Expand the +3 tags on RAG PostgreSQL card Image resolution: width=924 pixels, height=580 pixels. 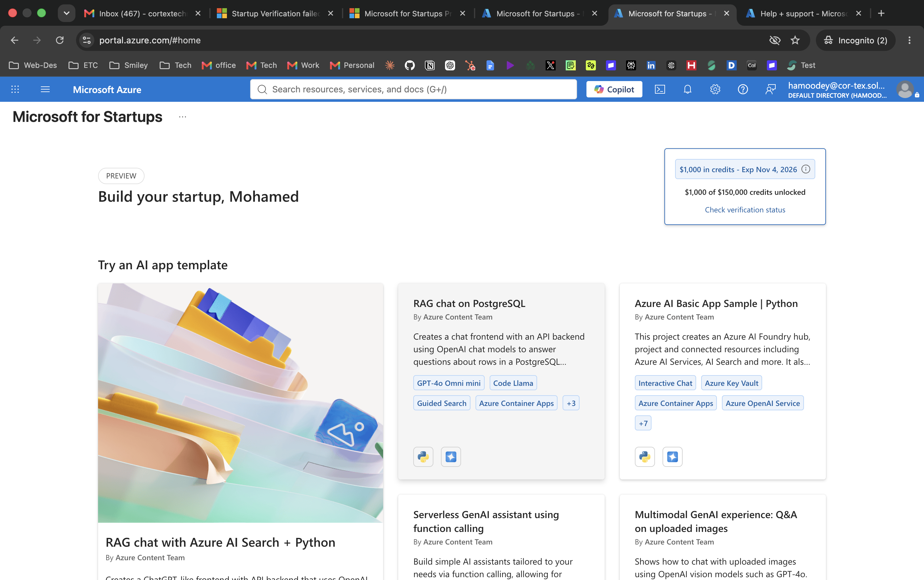click(x=571, y=403)
